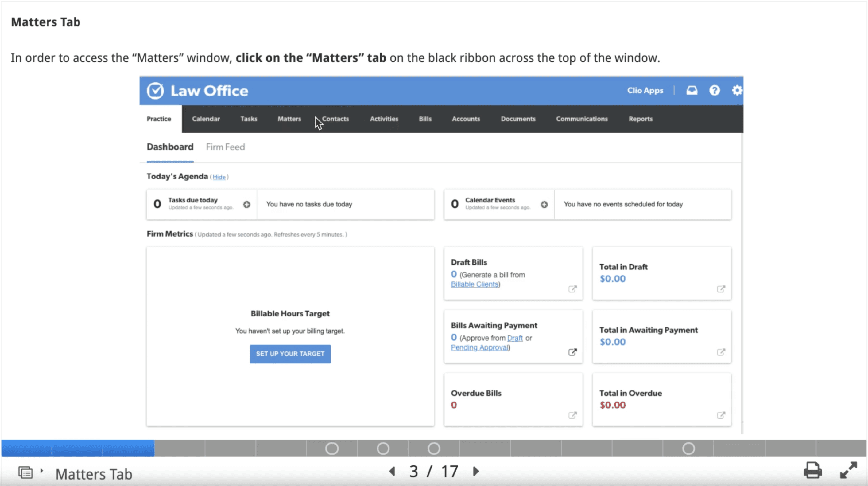Click the inbox tray icon in header

coord(692,90)
